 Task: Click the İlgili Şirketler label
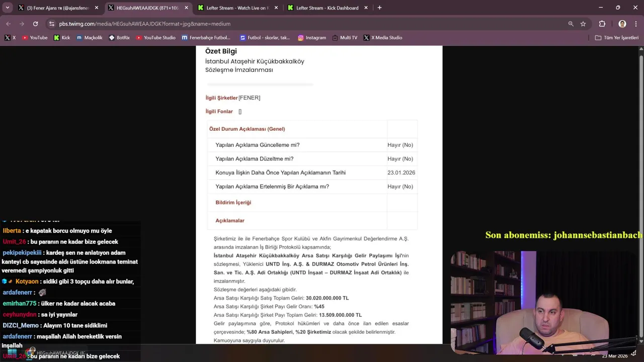[221, 98]
